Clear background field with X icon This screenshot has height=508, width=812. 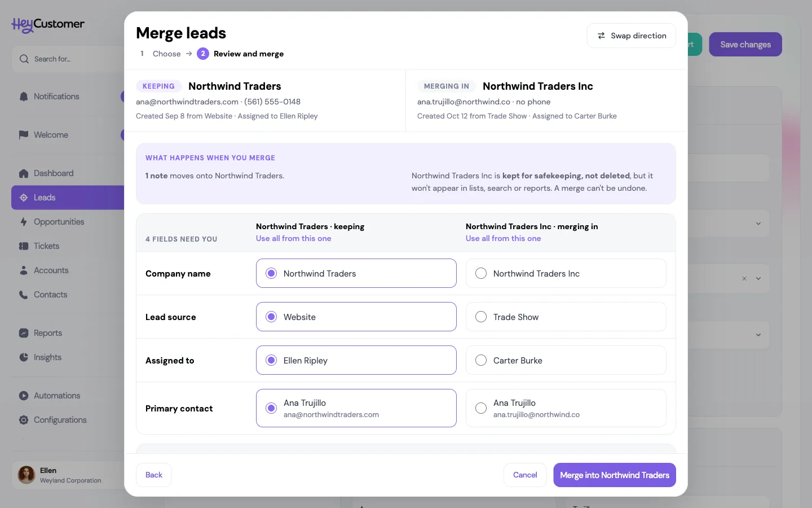744,278
